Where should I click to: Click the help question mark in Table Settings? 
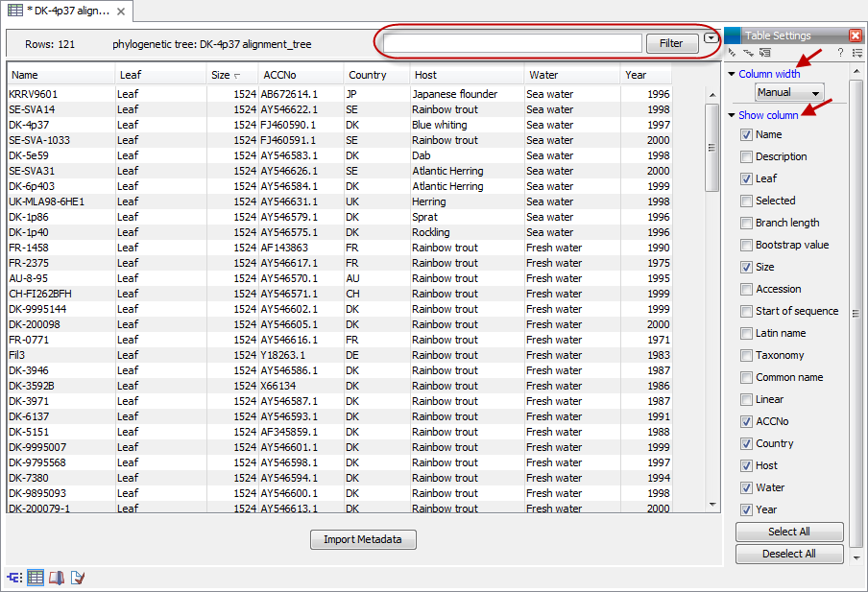pos(840,53)
